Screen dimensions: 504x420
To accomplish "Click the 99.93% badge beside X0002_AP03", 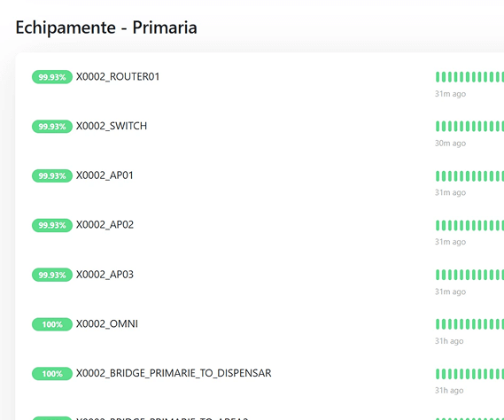I will 52,275.
